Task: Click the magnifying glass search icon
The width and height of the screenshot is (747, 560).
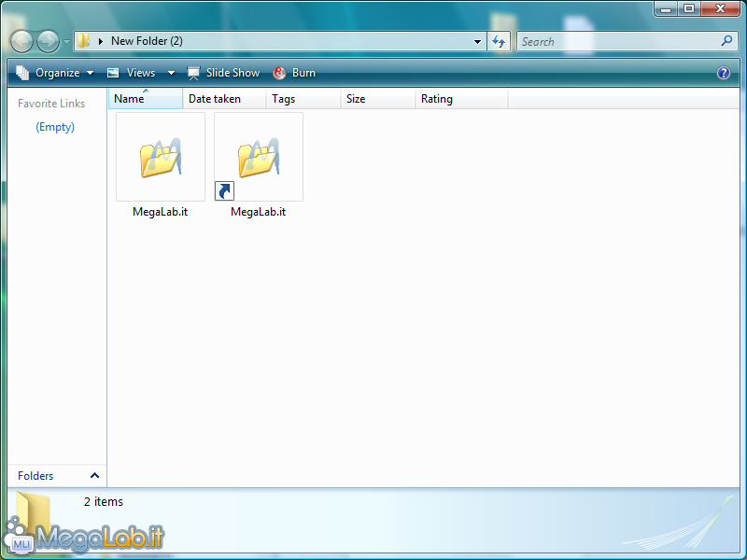Action: [726, 41]
